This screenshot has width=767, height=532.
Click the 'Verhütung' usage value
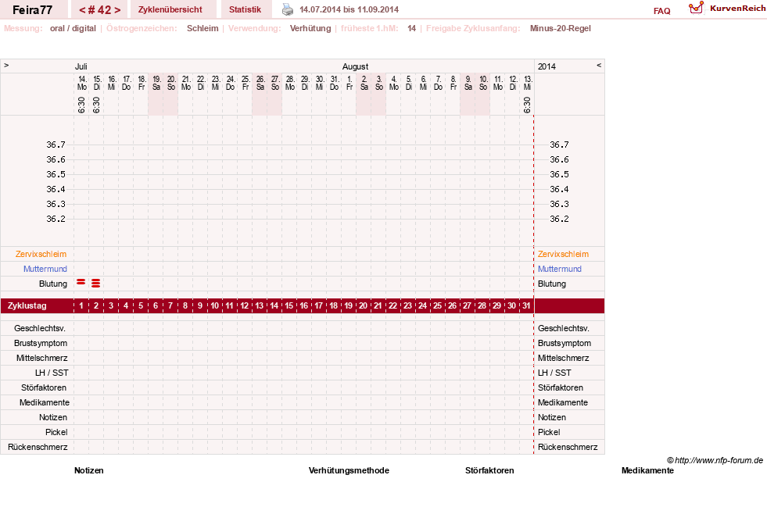[x=310, y=28]
